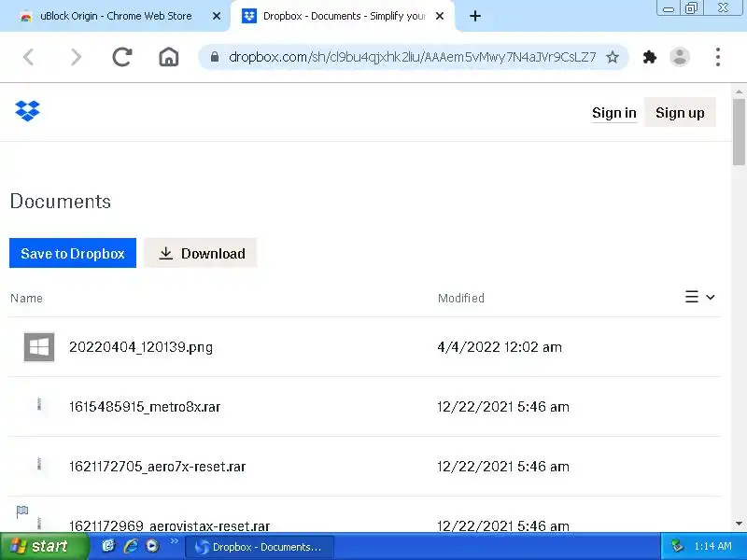This screenshot has height=560, width=747.
Task: Expand the quick launch chevron
Action: click(x=174, y=540)
